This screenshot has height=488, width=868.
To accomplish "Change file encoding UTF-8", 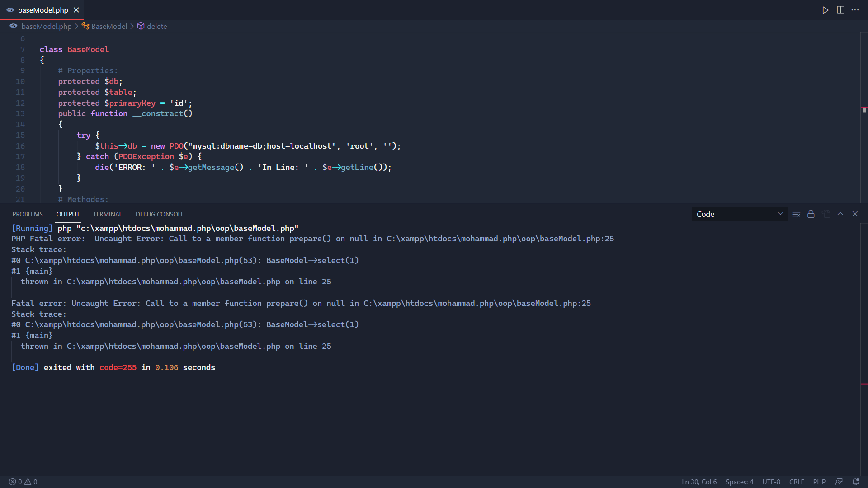I will pos(771,482).
